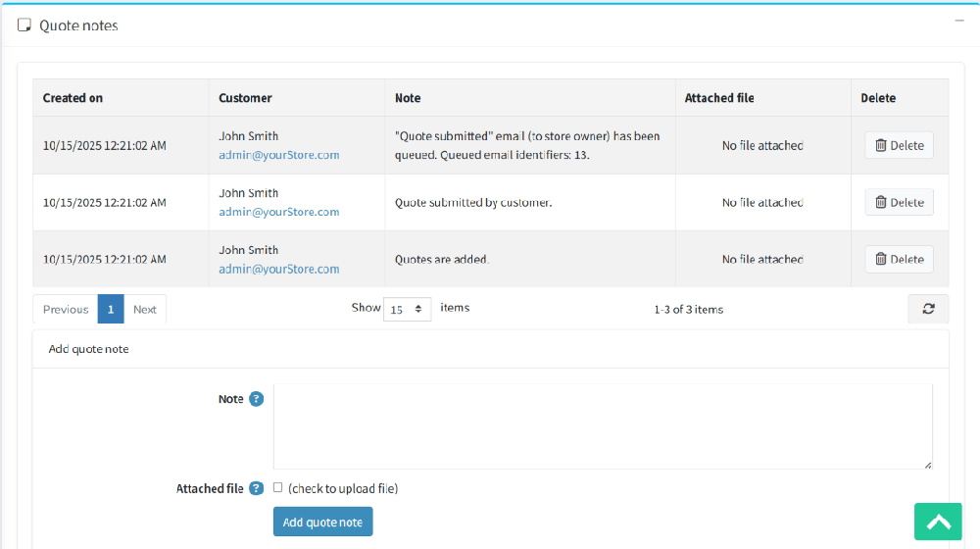
Task: Delete the "Quotes are added" note
Action: 899,259
